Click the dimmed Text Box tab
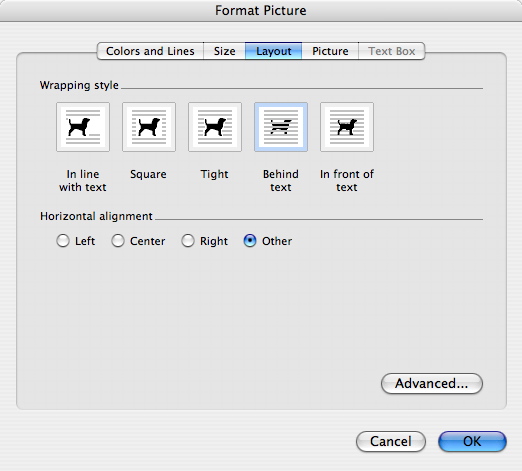Viewport: 522px width, 471px height. (392, 51)
